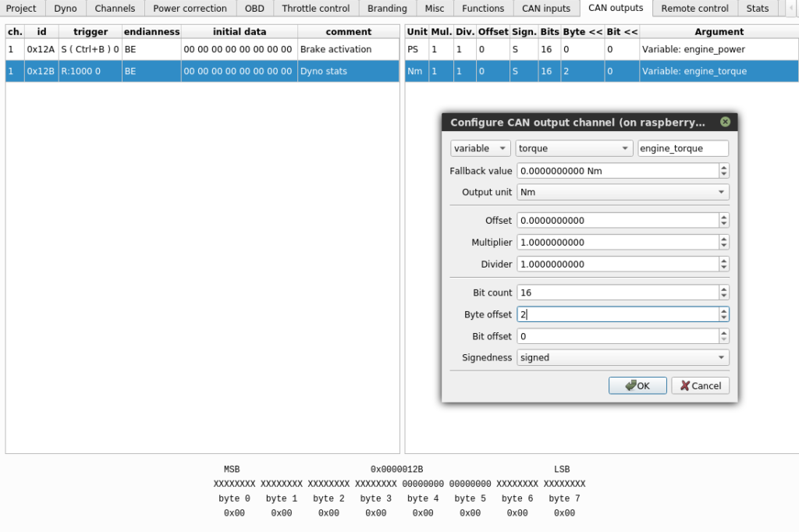This screenshot has height=532, width=799.
Task: Click into the Bit offset field
Action: [x=618, y=336]
